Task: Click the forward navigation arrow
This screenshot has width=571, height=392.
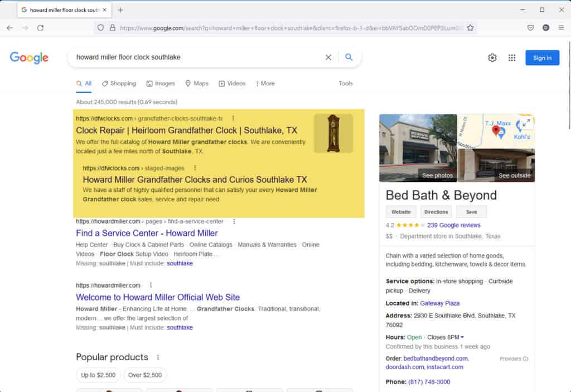Action: tap(25, 28)
